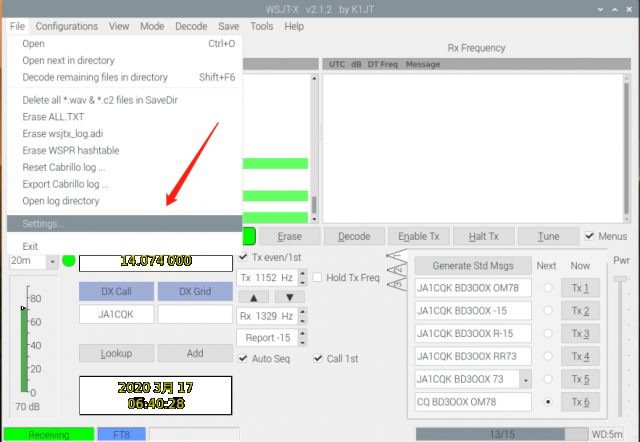The image size is (640, 442).
Task: Click the Erase button
Action: click(x=289, y=236)
